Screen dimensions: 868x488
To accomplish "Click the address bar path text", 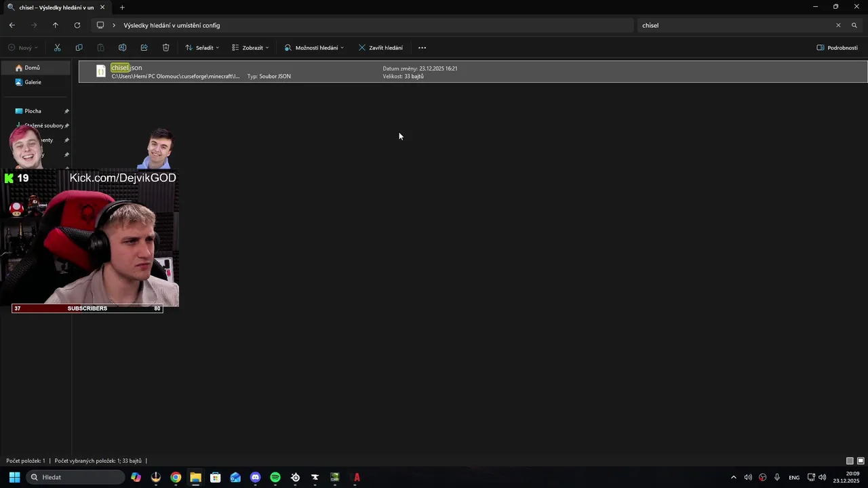I will pos(172,25).
